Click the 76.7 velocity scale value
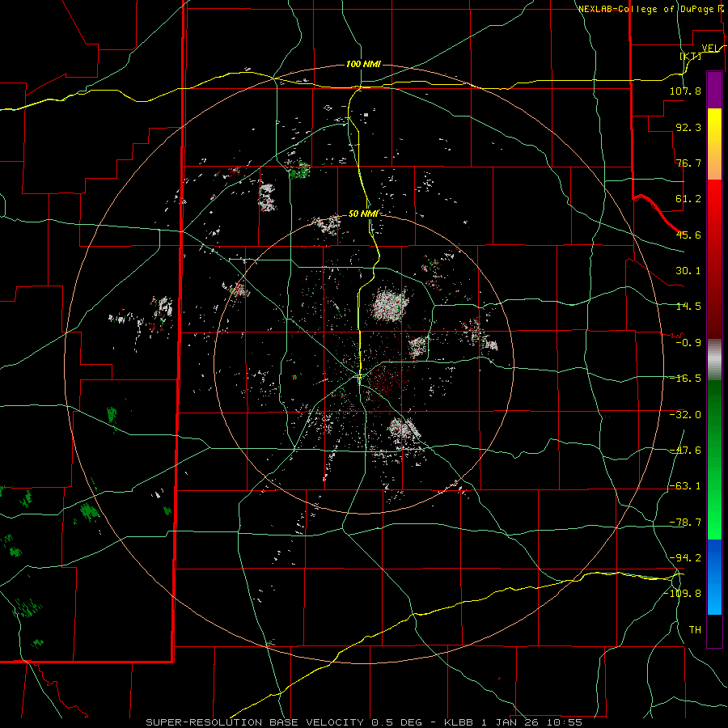This screenshot has height=728, width=728. click(x=688, y=163)
